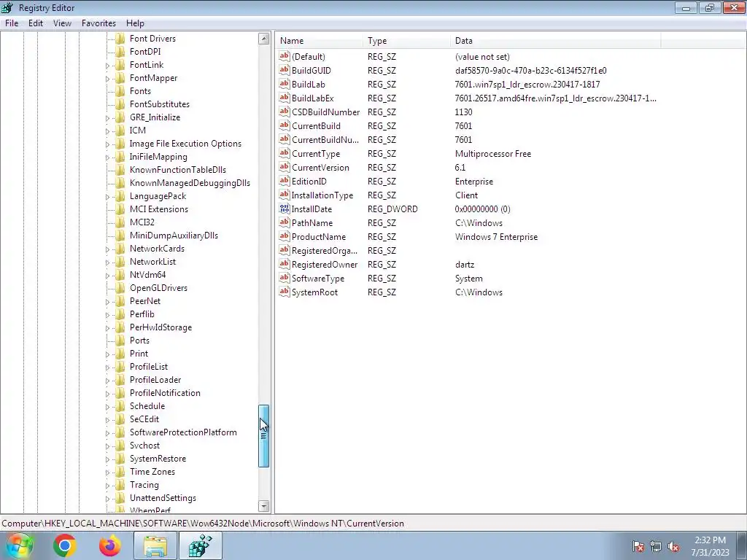747x560 pixels.
Task: Click the Ports folder icon
Action: 120,340
